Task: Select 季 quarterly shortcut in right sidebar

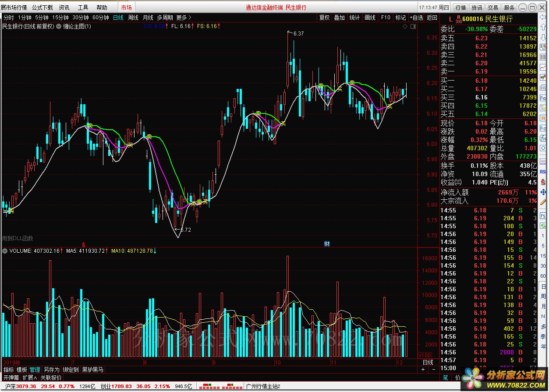Action: coord(542,336)
